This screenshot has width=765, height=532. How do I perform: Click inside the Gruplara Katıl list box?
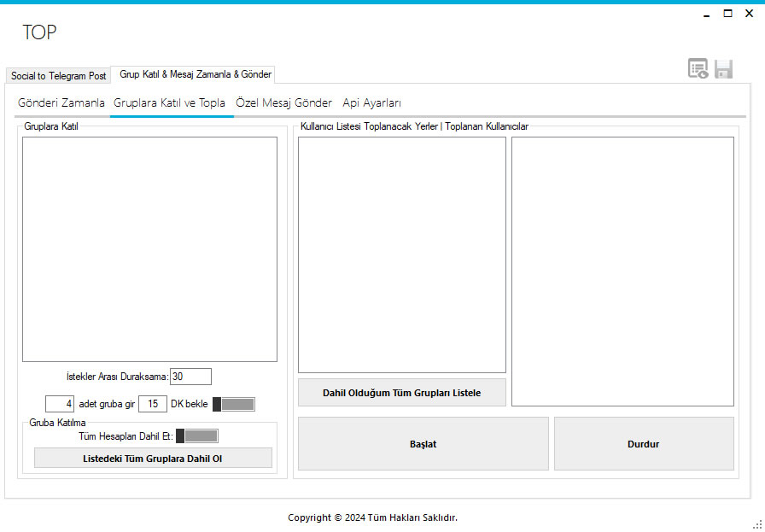[149, 249]
